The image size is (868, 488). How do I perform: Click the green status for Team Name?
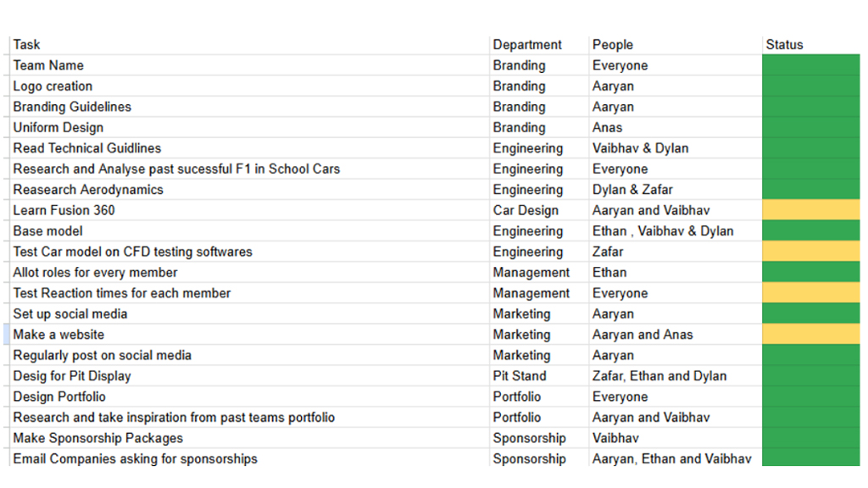click(x=811, y=65)
